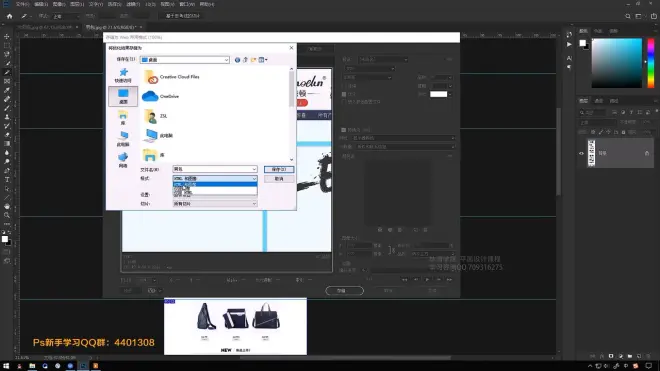Image resolution: width=660 pixels, height=371 pixels.
Task: Expand the file name combo box arrow
Action: tap(254, 169)
